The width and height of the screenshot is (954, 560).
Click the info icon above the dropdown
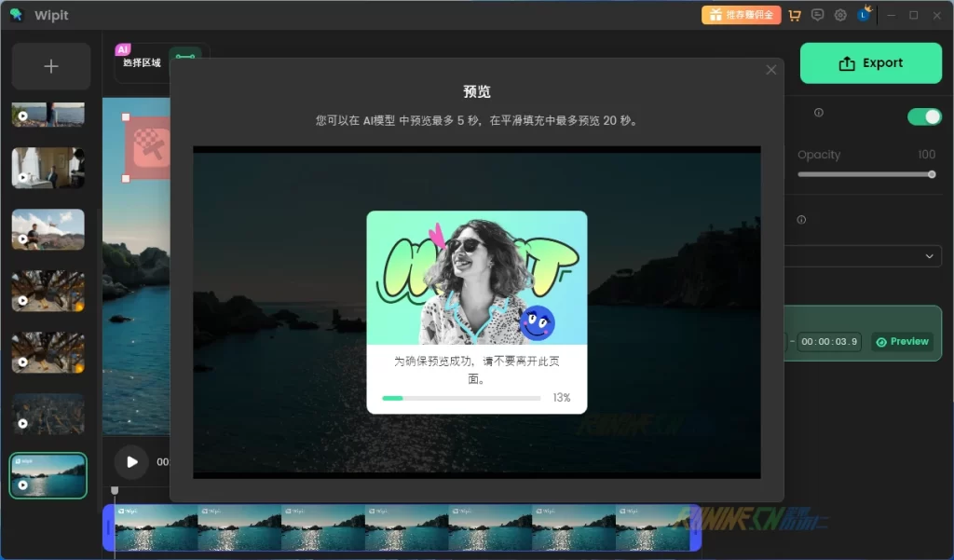point(801,220)
